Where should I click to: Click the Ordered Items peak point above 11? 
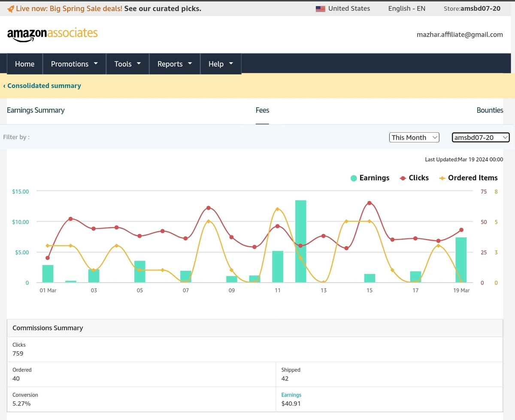click(278, 209)
